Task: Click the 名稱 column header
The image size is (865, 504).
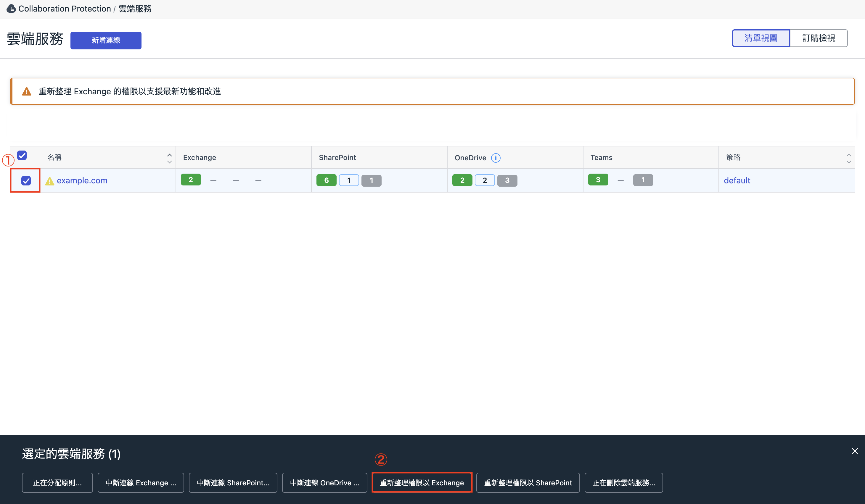Action: coord(108,157)
